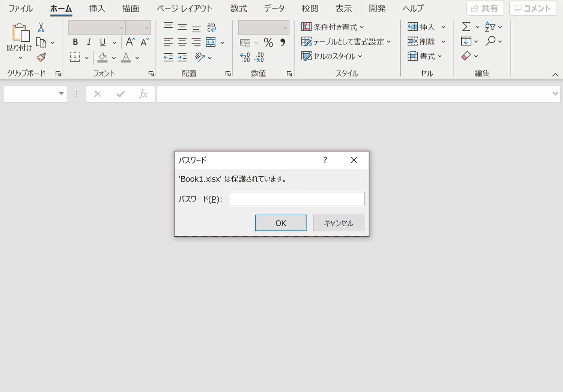Viewport: 563px width, 392px height.
Task: Toggle wrap text icon
Action: [x=211, y=27]
